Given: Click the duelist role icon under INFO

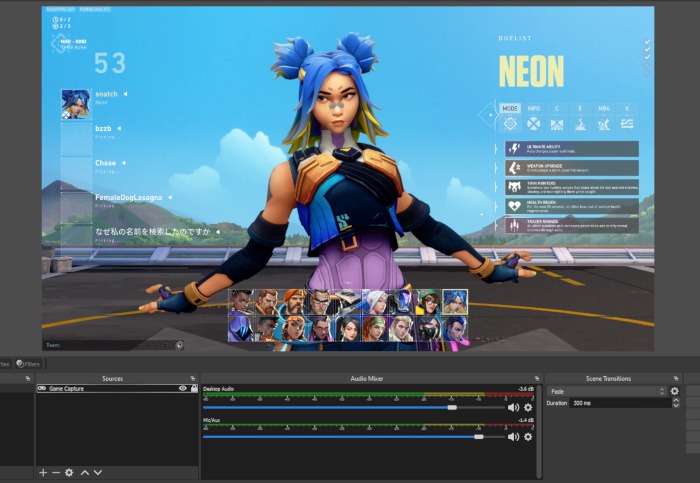Looking at the screenshot, I should coord(533,124).
